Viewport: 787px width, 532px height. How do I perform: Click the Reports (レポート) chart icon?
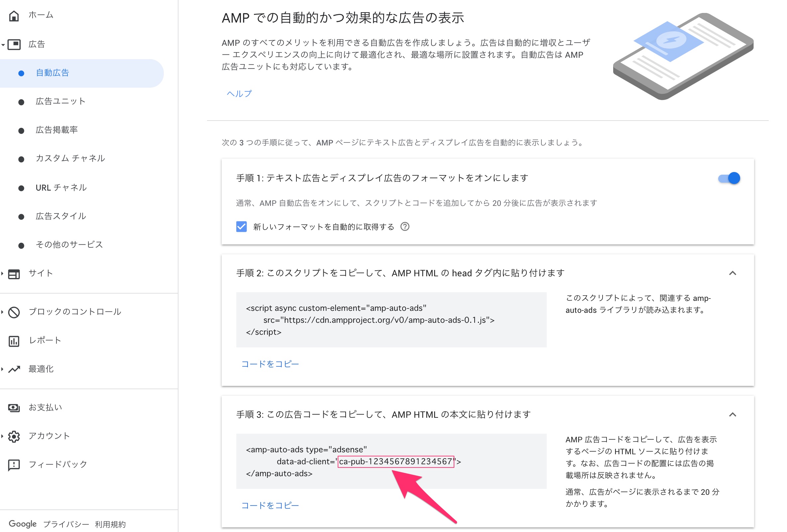(x=14, y=341)
